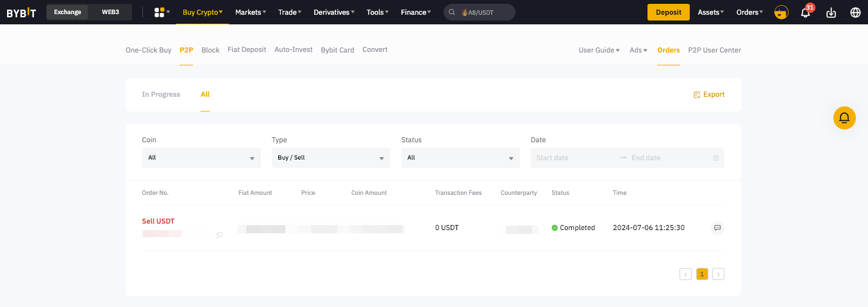Copy the order number
The height and width of the screenshot is (307, 868).
tap(219, 235)
